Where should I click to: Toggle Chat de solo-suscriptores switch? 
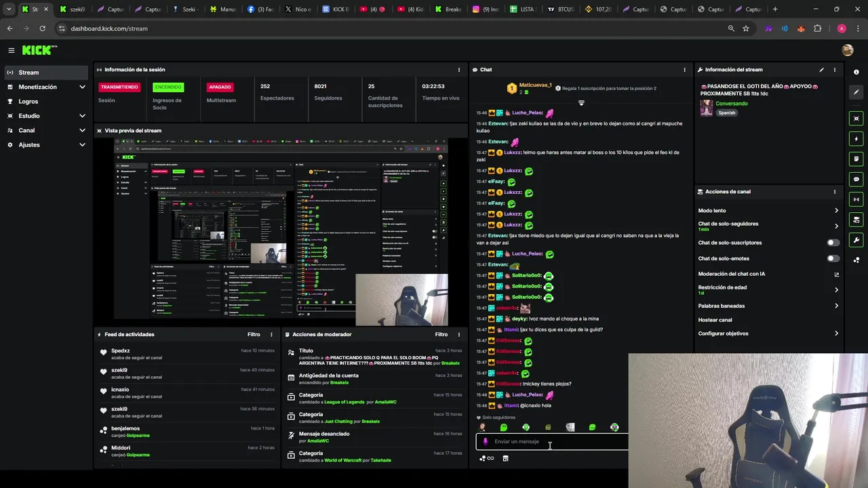coord(833,243)
